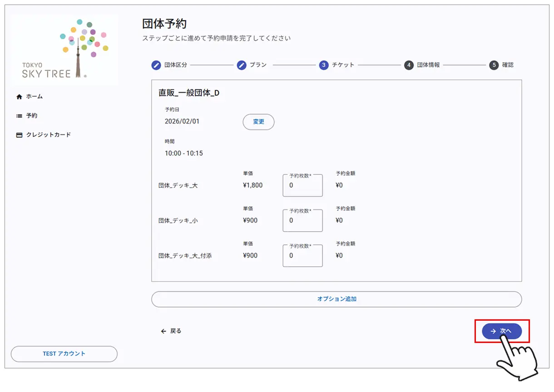
Task: Click the credit card icon in the sidebar
Action: (x=19, y=134)
